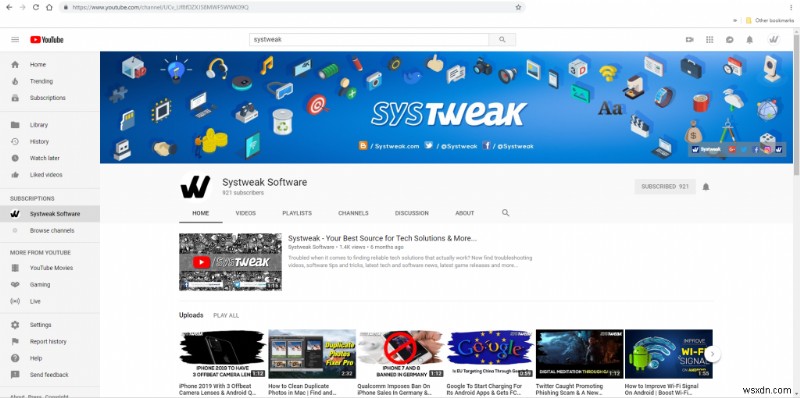Click the Systweak Software channel avatar

coord(195,187)
